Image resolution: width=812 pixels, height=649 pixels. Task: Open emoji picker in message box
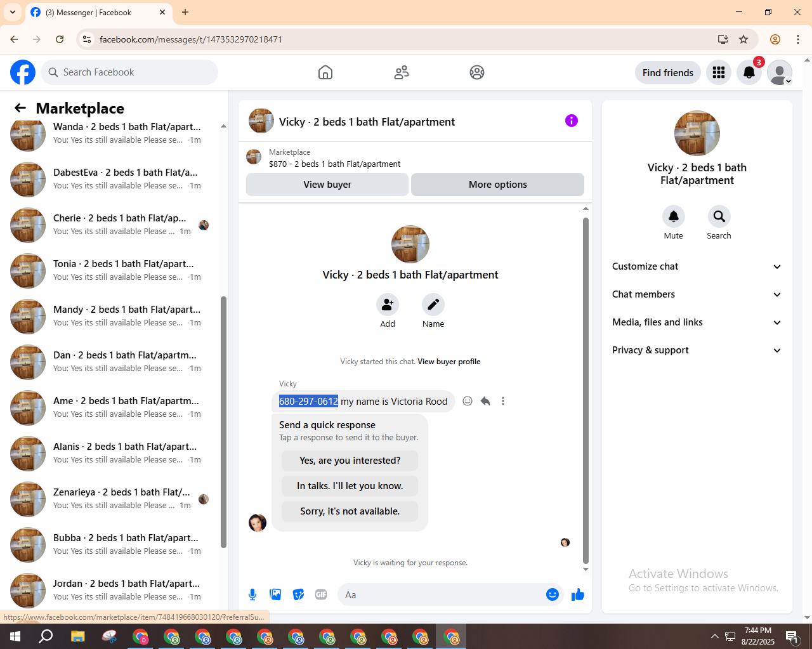pos(553,594)
